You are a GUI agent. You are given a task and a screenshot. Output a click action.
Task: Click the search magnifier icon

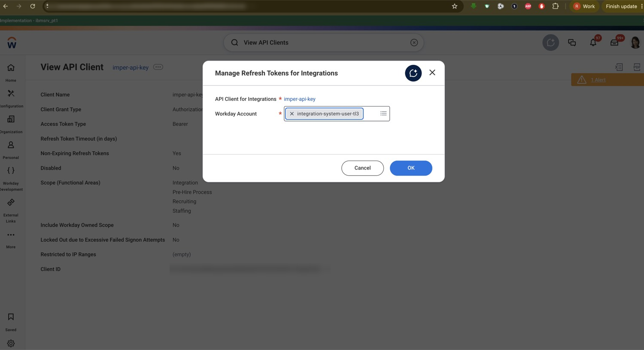234,43
